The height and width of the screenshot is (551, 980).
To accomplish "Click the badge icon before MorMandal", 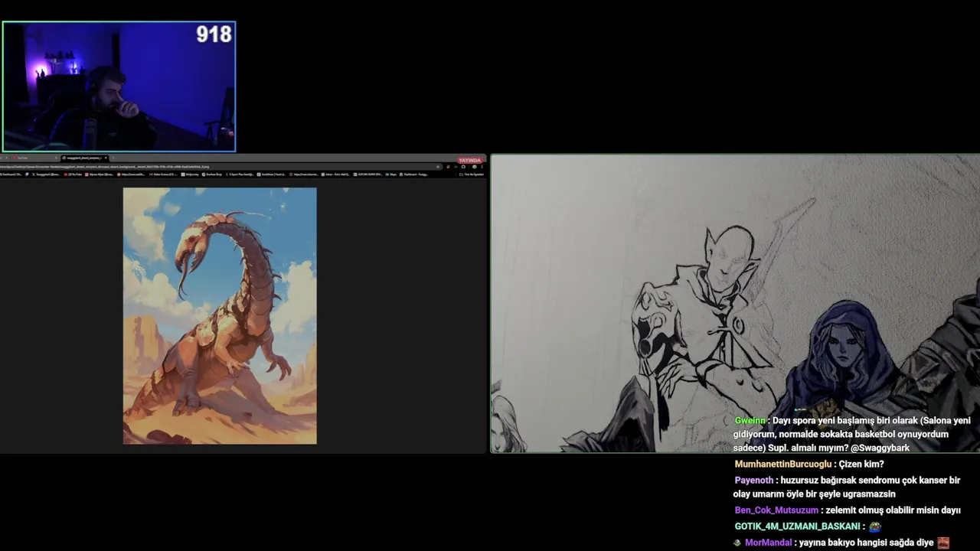I will coord(737,543).
